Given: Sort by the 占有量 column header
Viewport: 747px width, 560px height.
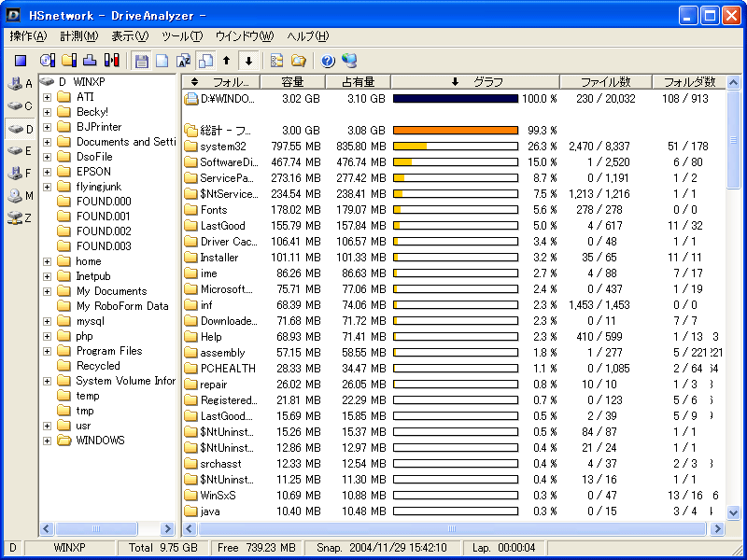Looking at the screenshot, I should coord(358,82).
